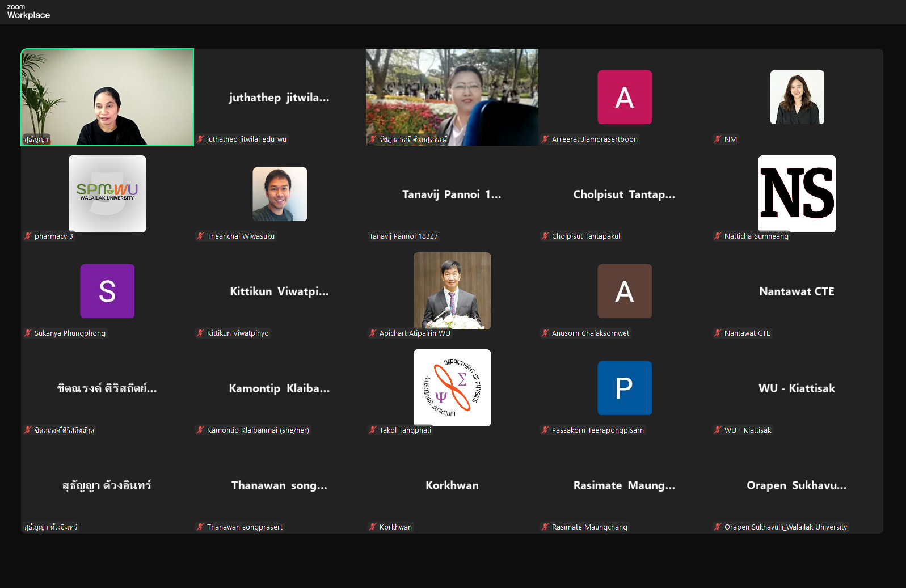
Task: Click muted mic icon for pharmacy 3
Action: pyautogui.click(x=28, y=236)
